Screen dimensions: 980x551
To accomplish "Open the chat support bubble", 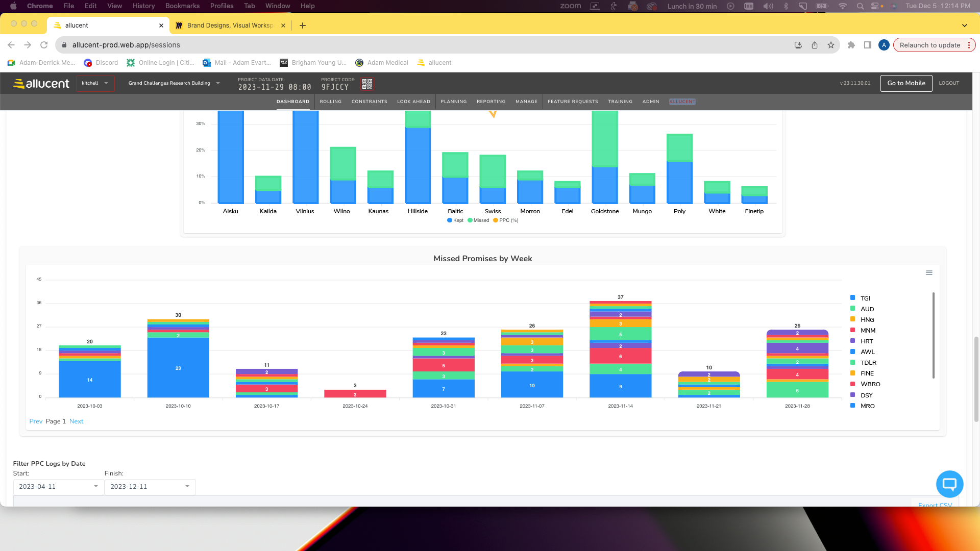I will [949, 484].
